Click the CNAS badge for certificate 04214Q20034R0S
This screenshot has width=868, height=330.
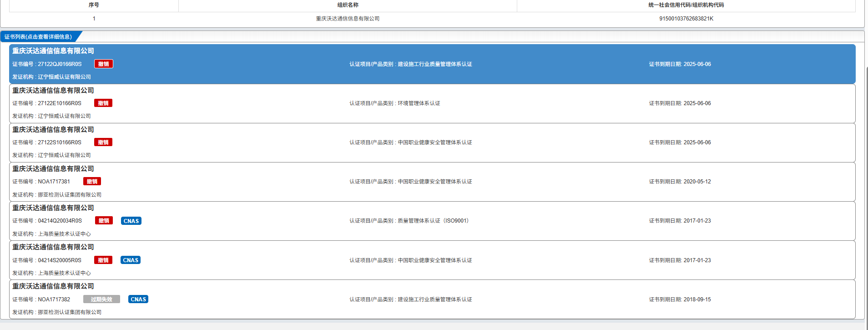coord(131,221)
